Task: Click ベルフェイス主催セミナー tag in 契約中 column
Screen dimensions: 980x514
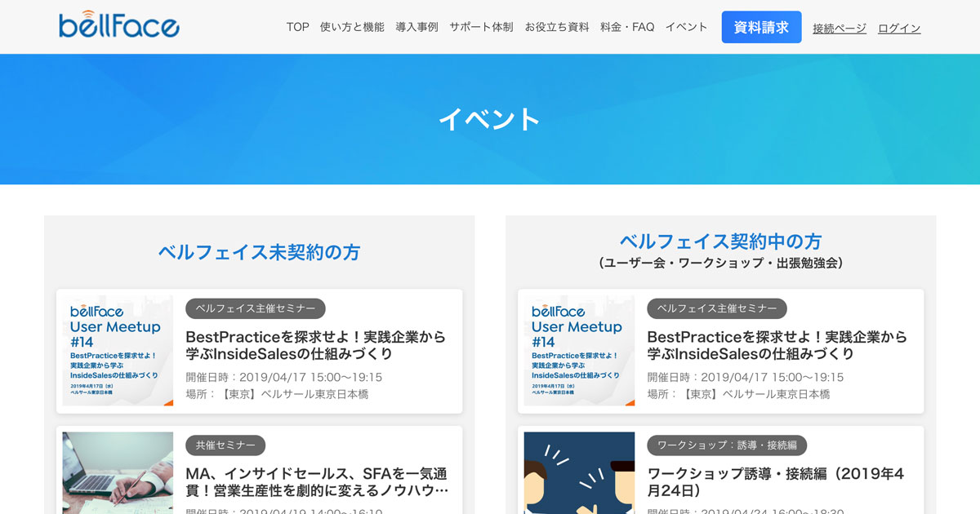Action: tap(717, 308)
